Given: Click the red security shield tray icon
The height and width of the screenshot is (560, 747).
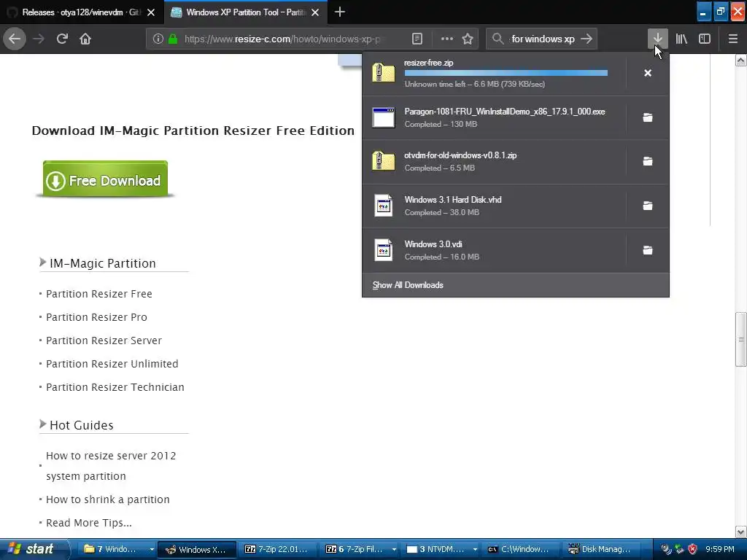Looking at the screenshot, I should click(x=692, y=549).
